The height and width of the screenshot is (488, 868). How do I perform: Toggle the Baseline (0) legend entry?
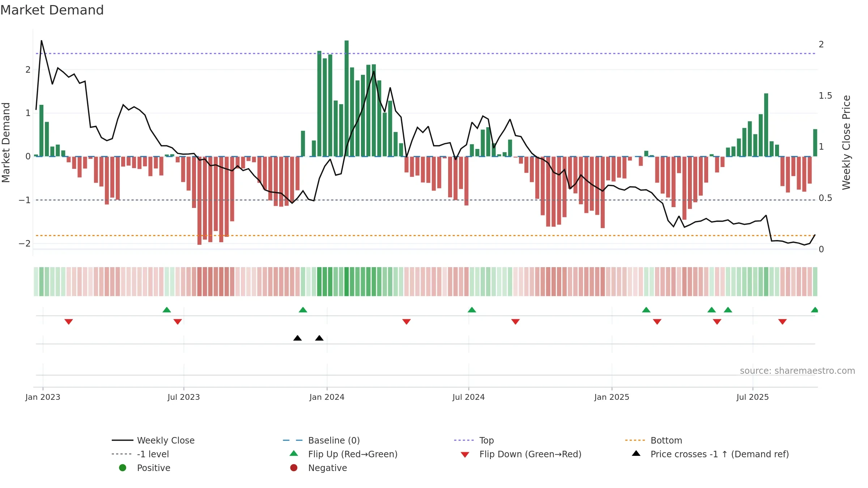(x=321, y=440)
